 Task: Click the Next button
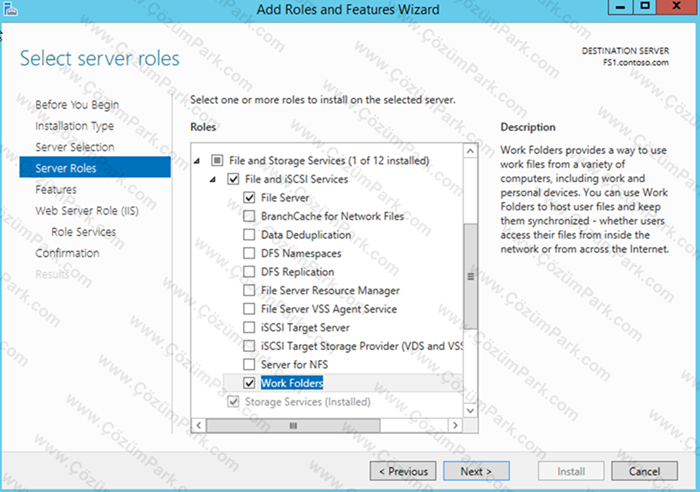[x=476, y=471]
